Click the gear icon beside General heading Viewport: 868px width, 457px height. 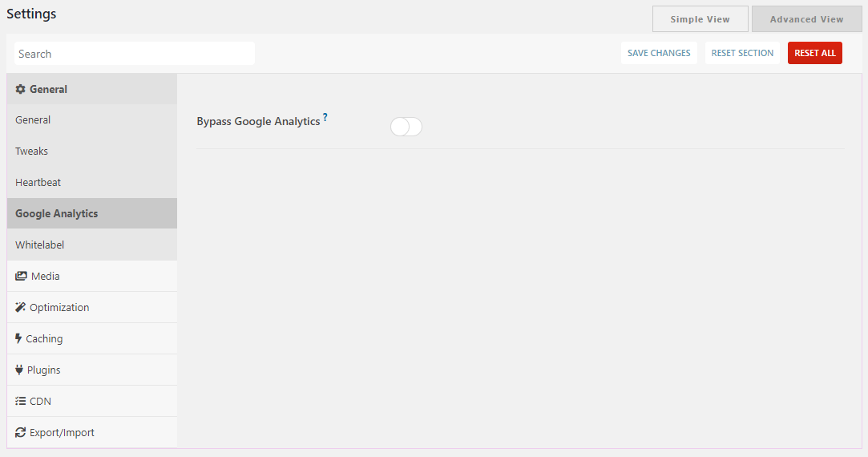click(x=21, y=89)
